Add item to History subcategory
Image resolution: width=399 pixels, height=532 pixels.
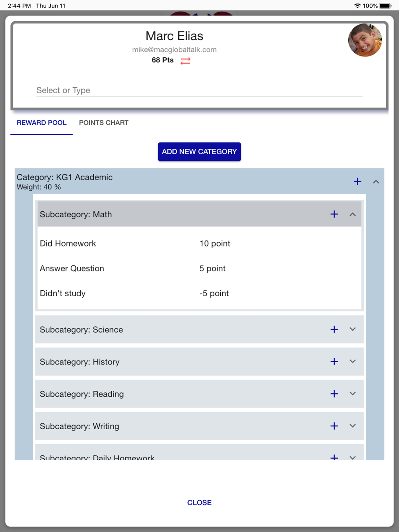334,361
